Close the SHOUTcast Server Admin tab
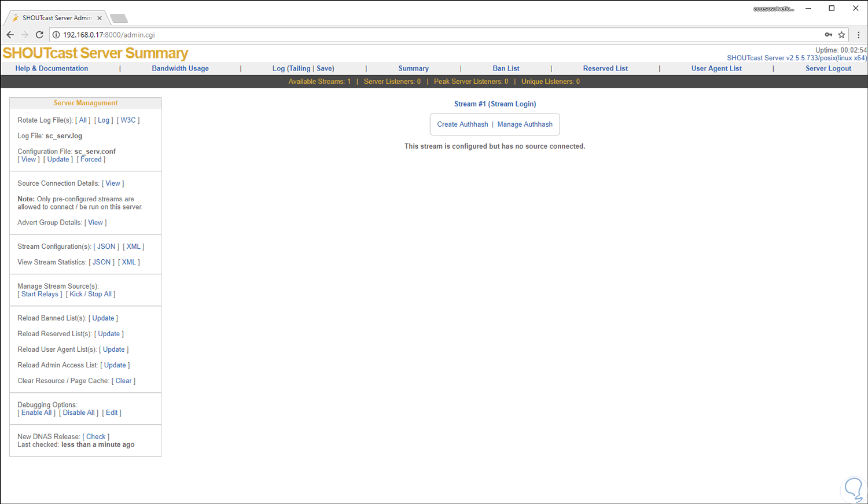Image resolution: width=868 pixels, height=504 pixels. click(100, 18)
